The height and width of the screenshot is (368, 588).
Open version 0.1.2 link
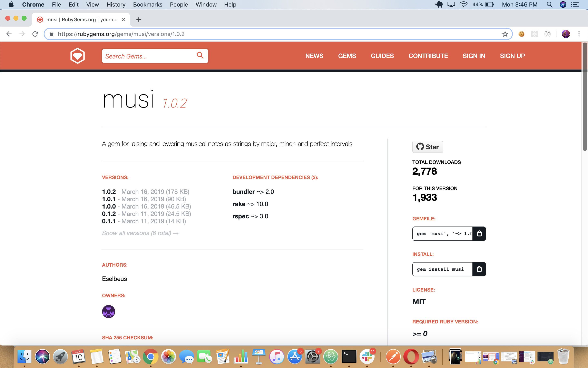[109, 214]
